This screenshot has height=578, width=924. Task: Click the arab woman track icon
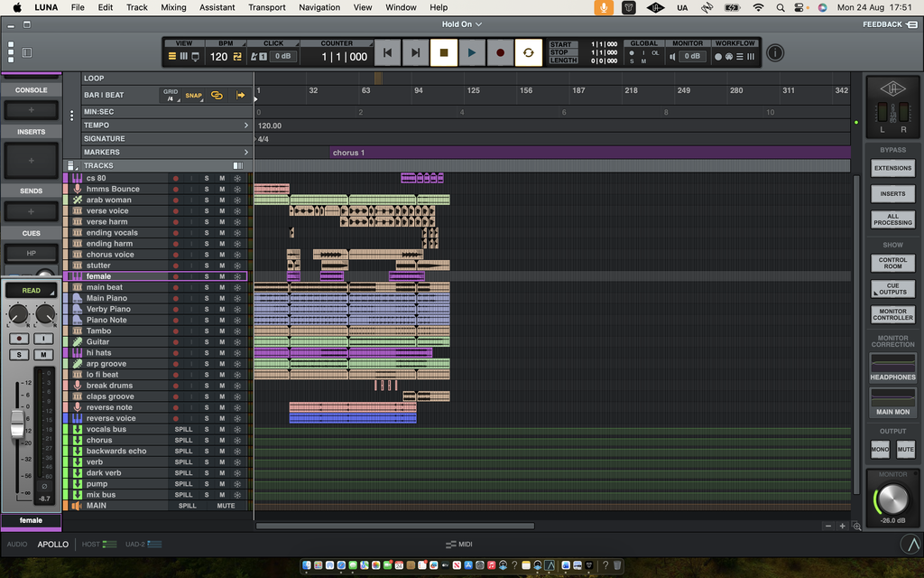78,200
